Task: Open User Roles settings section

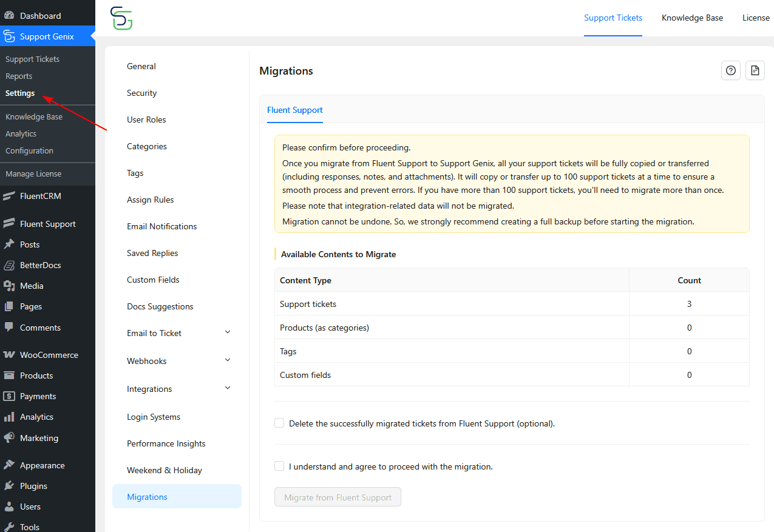Action: (177, 120)
